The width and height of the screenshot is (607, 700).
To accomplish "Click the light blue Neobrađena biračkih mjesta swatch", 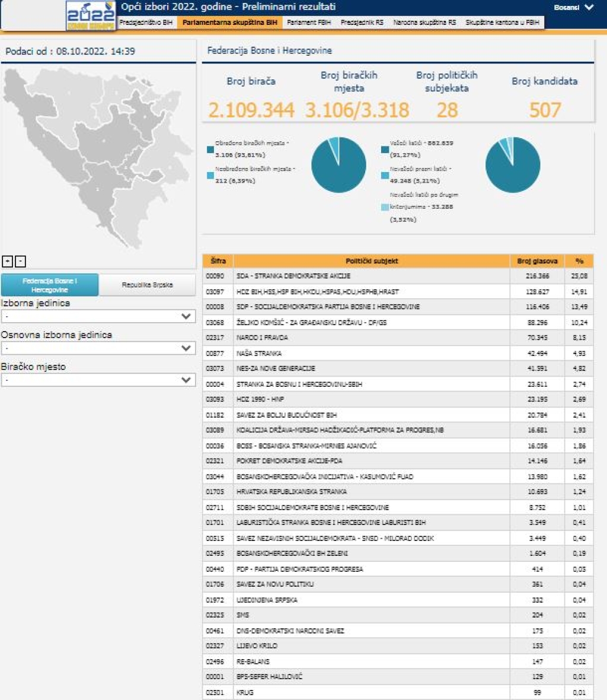I will (210, 175).
